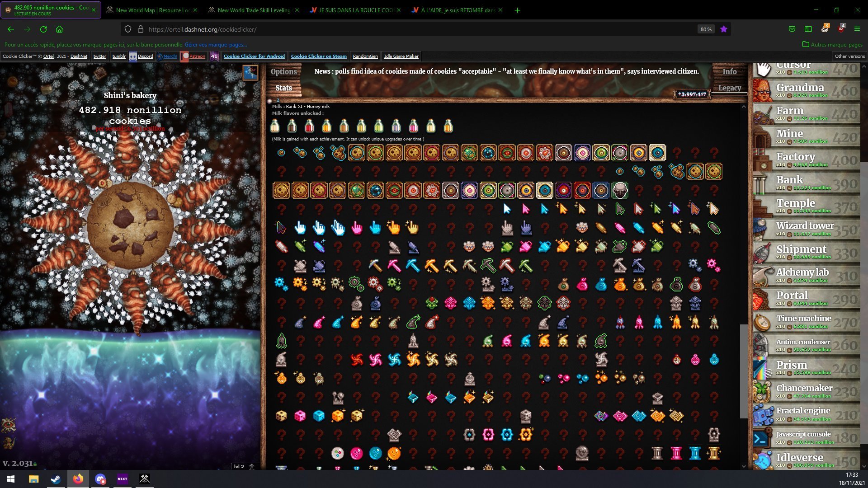The width and height of the screenshot is (868, 488).
Task: Click the pink die achievement icon
Action: tap(300, 416)
